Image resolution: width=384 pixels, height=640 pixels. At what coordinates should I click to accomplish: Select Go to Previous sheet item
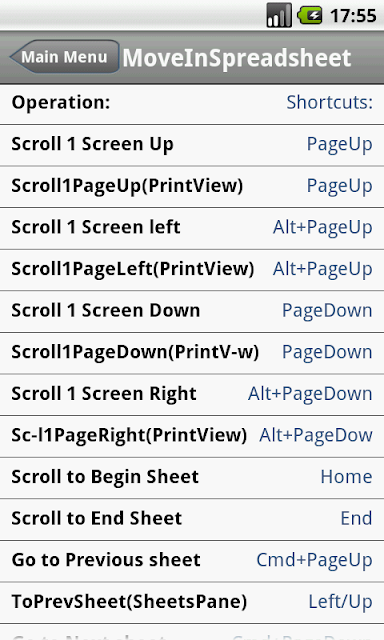point(192,561)
